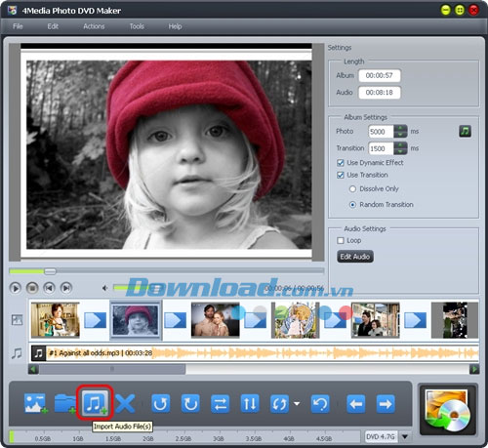
Task: Click the photo track icon left of thumbnails
Action: 17,320
